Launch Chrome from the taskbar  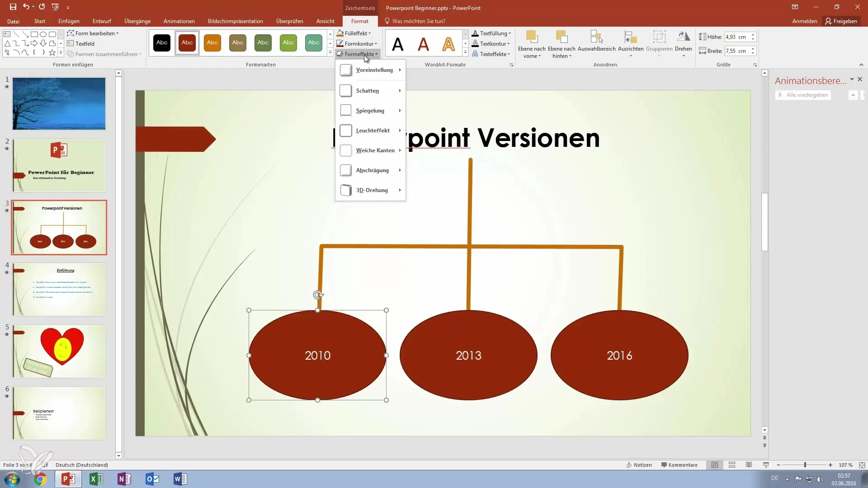point(40,479)
